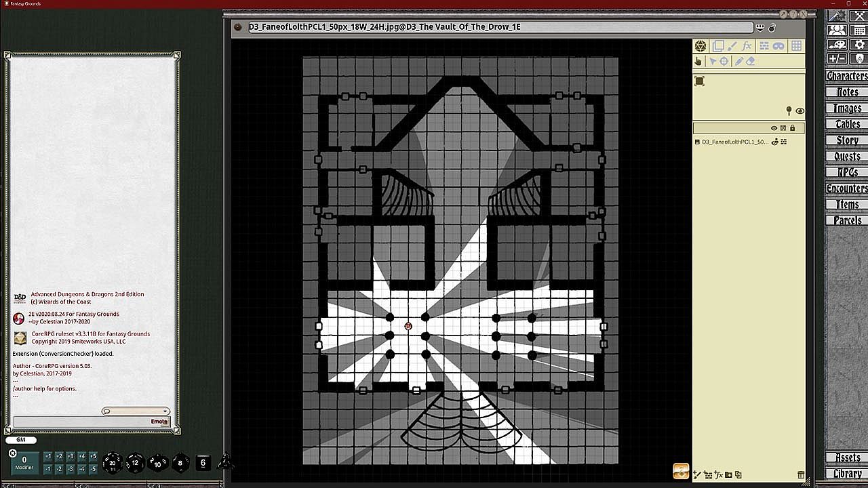Select the hand pan tool
The width and height of the screenshot is (868, 488).
pos(698,62)
